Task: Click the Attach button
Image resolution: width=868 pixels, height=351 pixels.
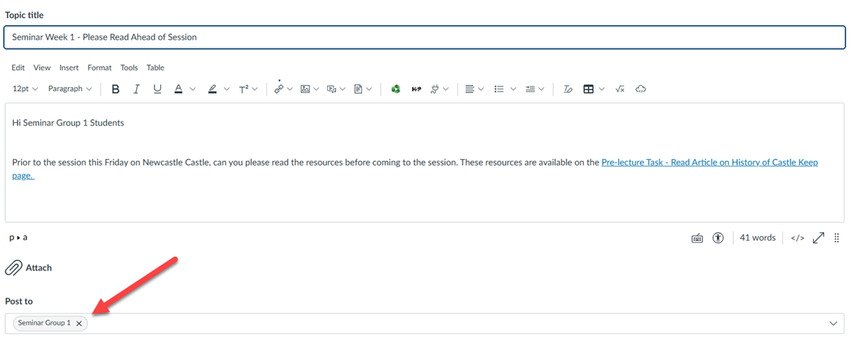Action: [29, 267]
